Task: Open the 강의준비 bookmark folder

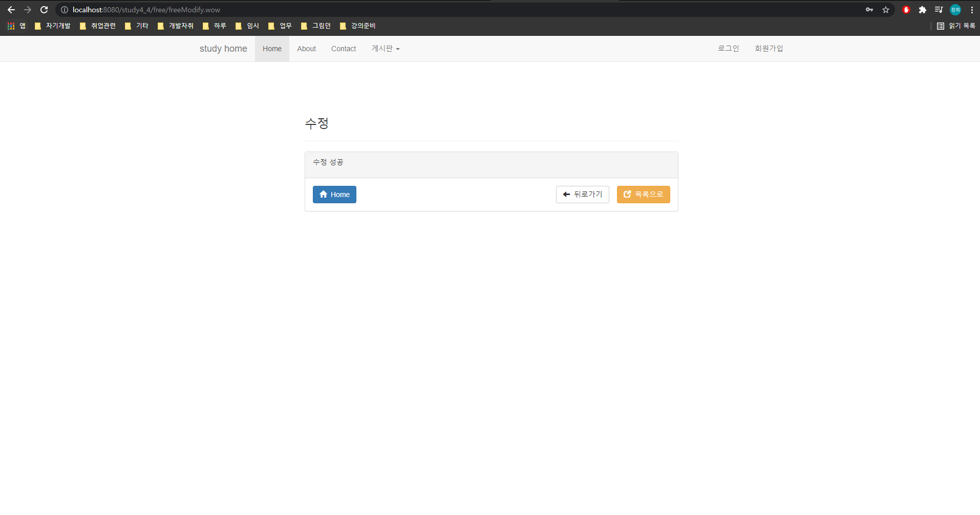Action: pyautogui.click(x=358, y=26)
